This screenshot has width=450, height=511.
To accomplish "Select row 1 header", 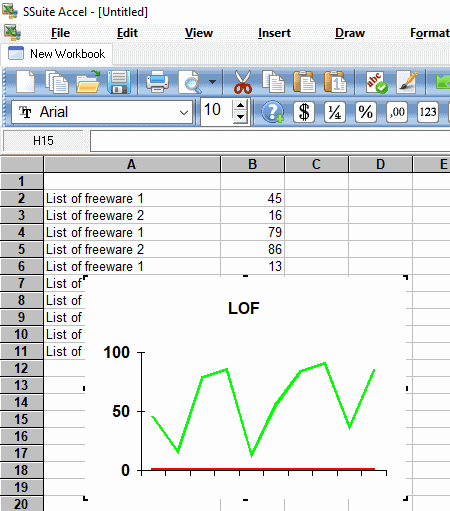I will click(22, 181).
